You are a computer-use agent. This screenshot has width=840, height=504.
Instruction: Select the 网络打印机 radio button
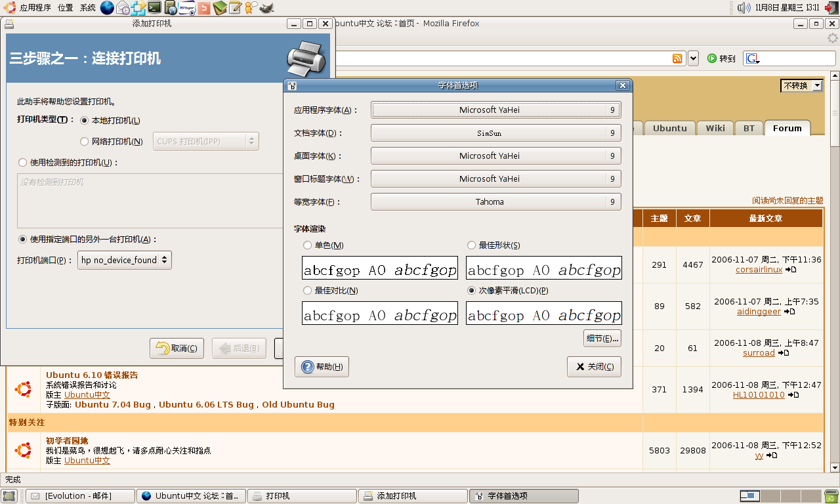tap(84, 141)
